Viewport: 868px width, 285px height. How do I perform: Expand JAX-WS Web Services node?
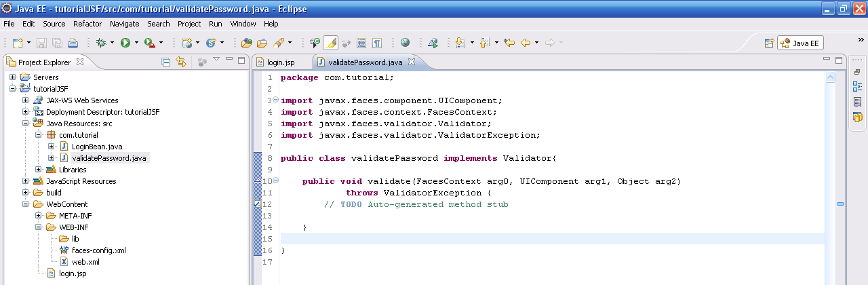point(26,100)
